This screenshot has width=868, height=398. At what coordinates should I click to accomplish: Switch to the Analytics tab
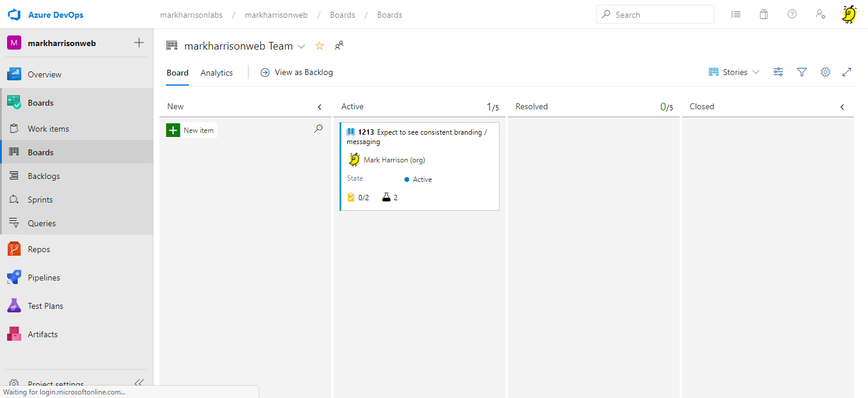coord(217,73)
